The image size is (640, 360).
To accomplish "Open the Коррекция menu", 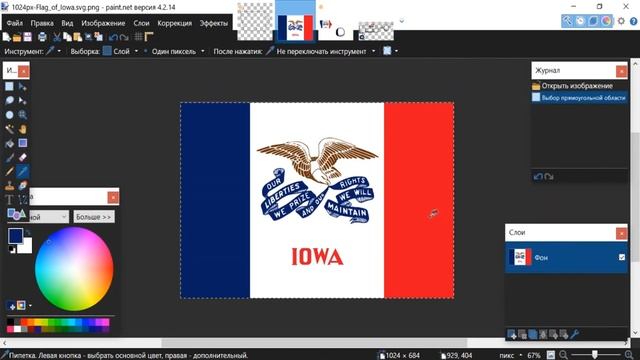I will tap(174, 23).
